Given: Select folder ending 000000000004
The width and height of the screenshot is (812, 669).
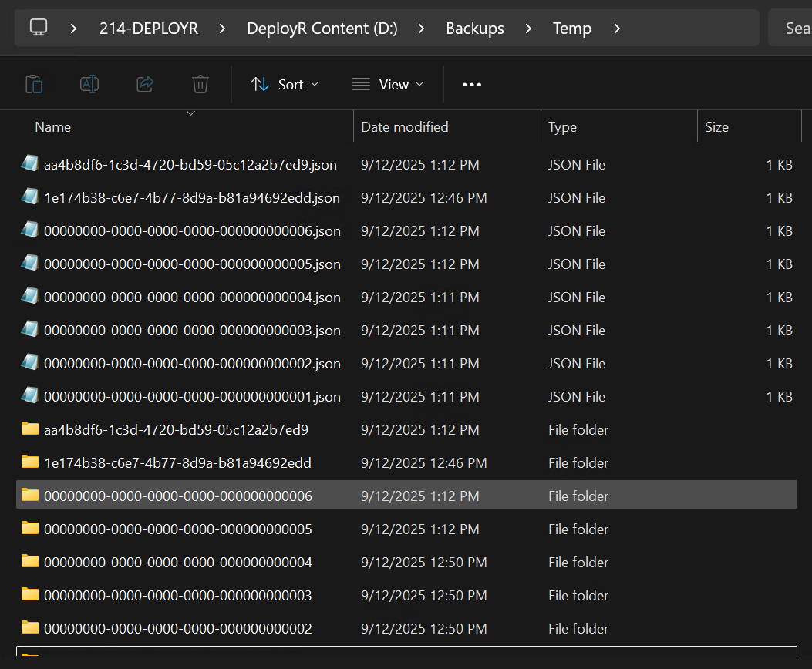Looking at the screenshot, I should click(x=406, y=562).
